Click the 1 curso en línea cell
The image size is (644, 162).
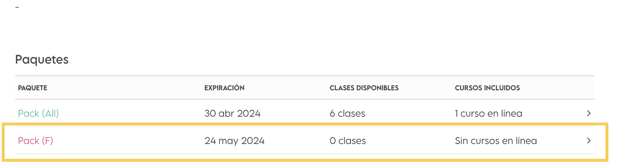point(488,113)
